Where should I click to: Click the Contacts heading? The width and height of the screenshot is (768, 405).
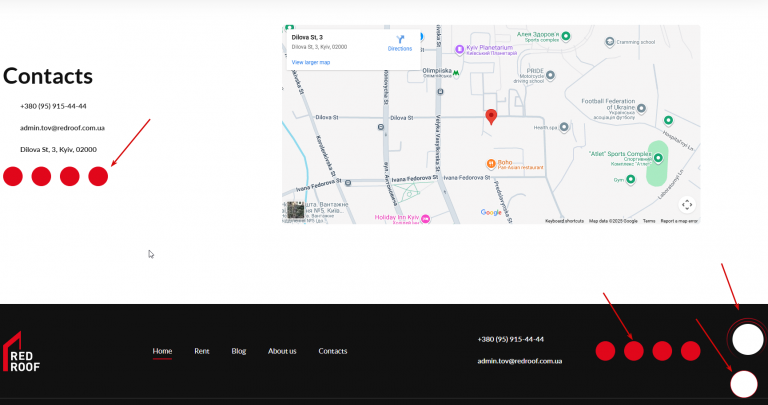48,76
